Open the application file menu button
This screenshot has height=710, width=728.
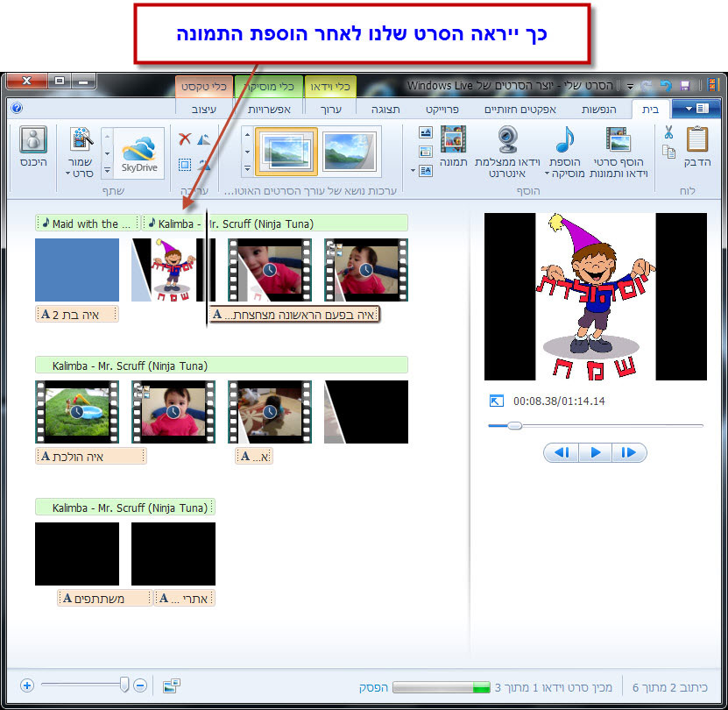coord(696,109)
